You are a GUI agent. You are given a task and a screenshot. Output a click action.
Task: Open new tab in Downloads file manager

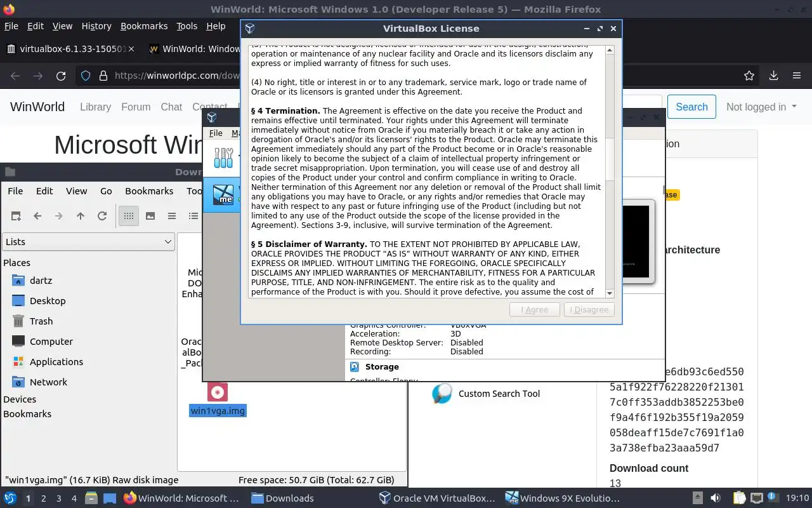[x=16, y=216]
